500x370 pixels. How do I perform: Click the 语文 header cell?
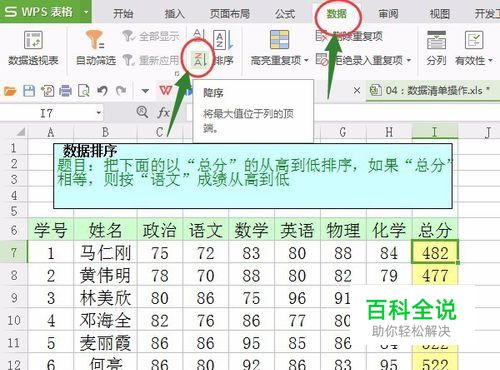(x=206, y=230)
